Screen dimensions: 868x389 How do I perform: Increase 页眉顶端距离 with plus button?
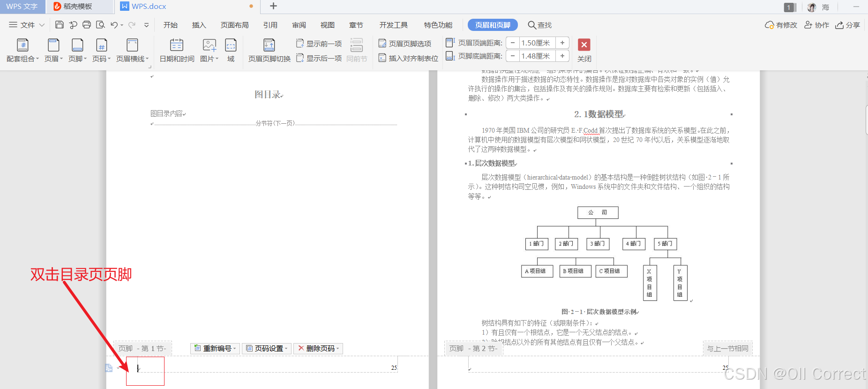pos(562,43)
